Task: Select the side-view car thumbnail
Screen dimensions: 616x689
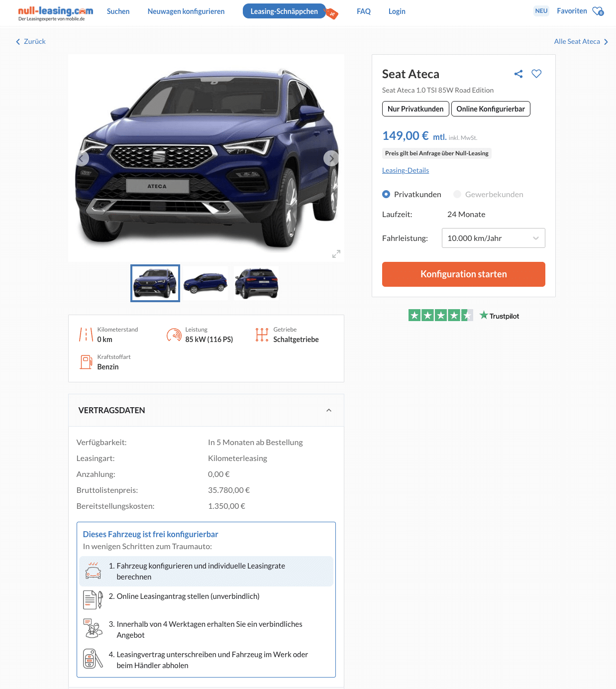Action: pyautogui.click(x=205, y=283)
